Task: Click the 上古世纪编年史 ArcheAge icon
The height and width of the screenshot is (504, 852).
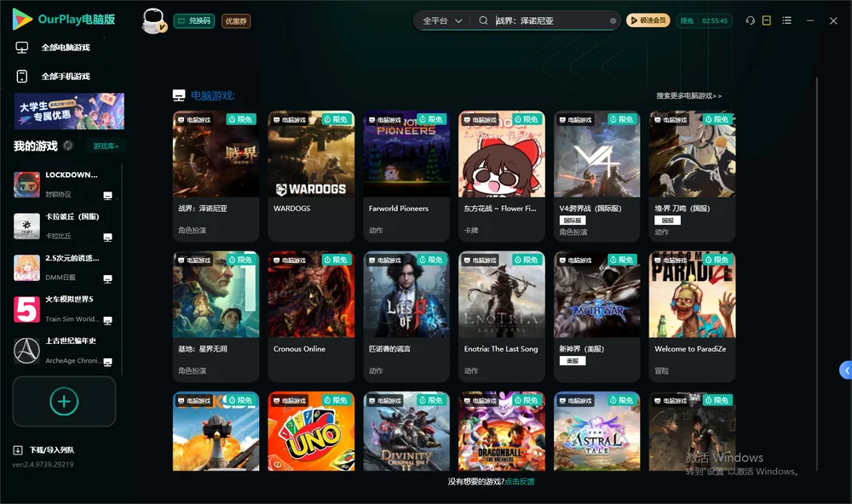Action: [26, 351]
